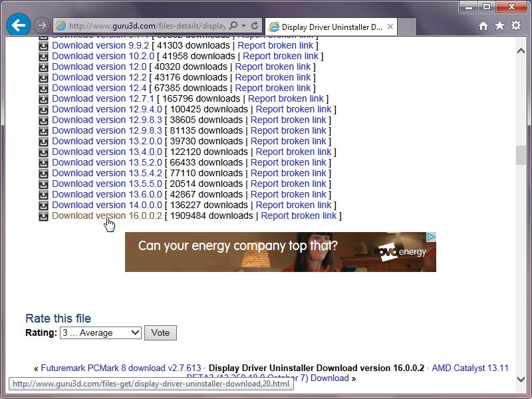532x399 pixels.
Task: Click the download icon beside version 14.0.0.0
Action: point(43,205)
